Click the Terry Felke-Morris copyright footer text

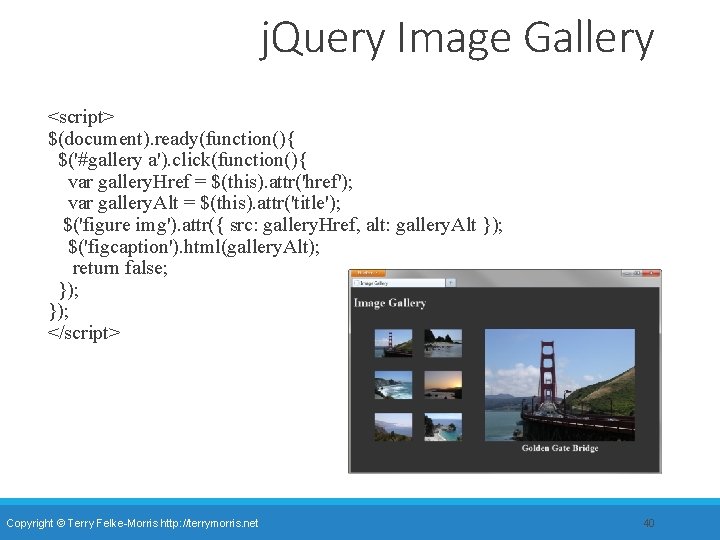point(132,523)
